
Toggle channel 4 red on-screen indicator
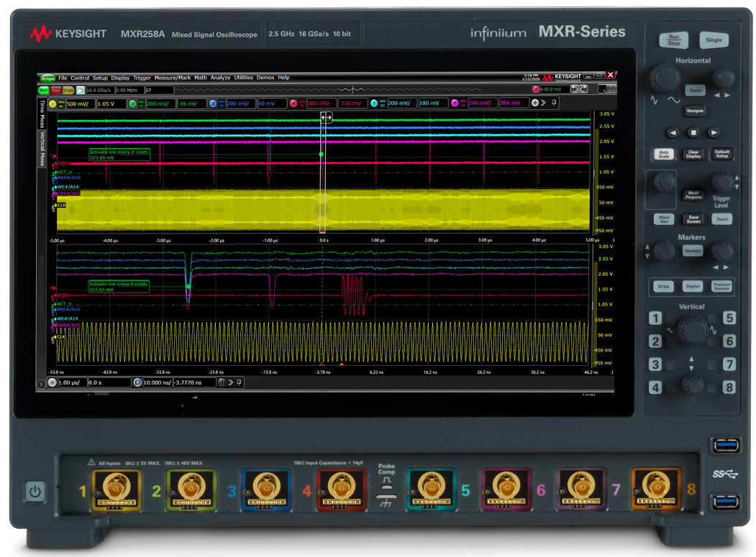[x=293, y=103]
